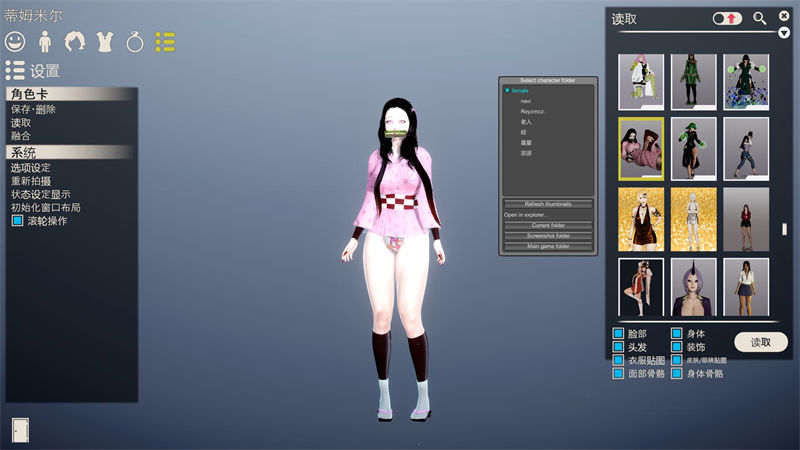The height and width of the screenshot is (450, 800).
Task: Click the magnifier search icon in load panel
Action: click(760, 18)
